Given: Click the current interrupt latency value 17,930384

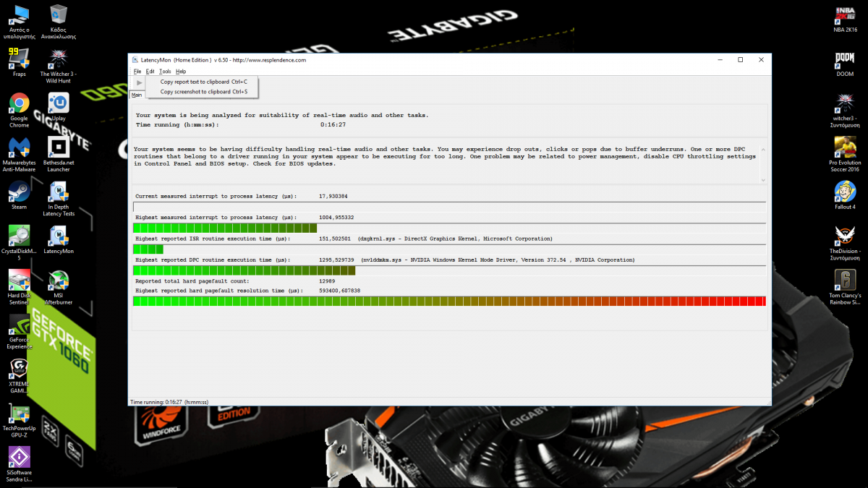Looking at the screenshot, I should (x=333, y=197).
